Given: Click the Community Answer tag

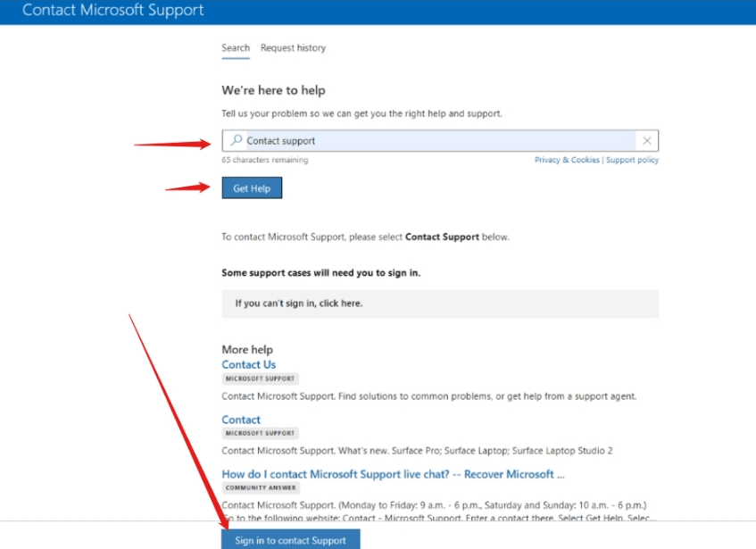Looking at the screenshot, I should coord(261,487).
